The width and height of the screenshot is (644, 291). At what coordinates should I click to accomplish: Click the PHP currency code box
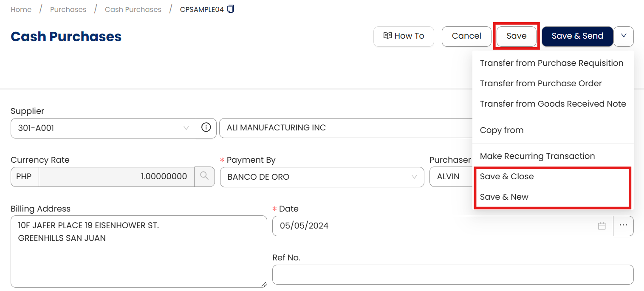(x=24, y=177)
